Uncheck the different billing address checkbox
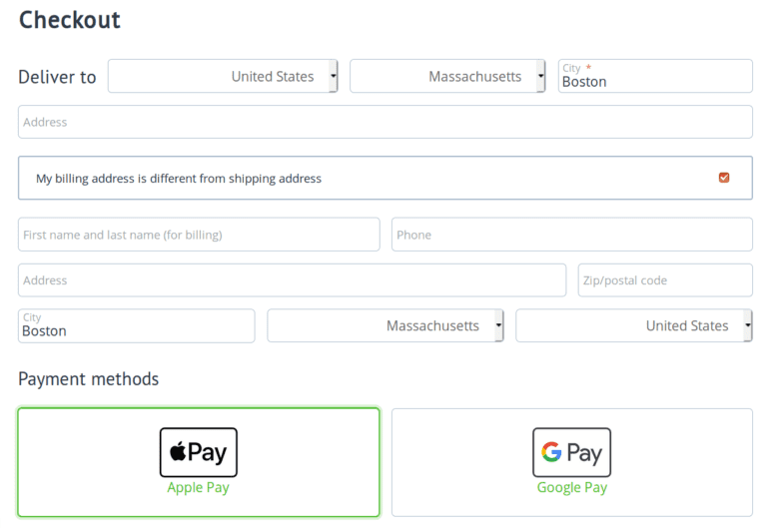Viewport: 769px width, 532px height. (724, 178)
